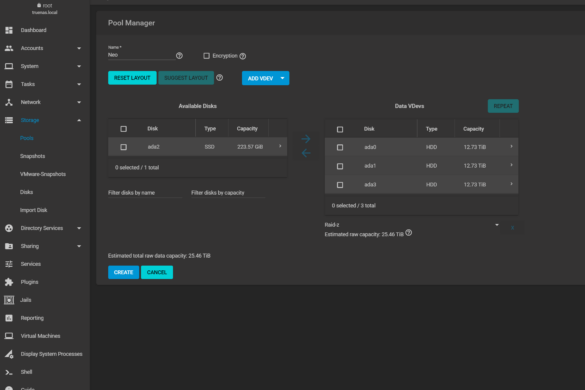Click the Create pool button
Viewport: 585px width, 390px height.
(x=123, y=272)
